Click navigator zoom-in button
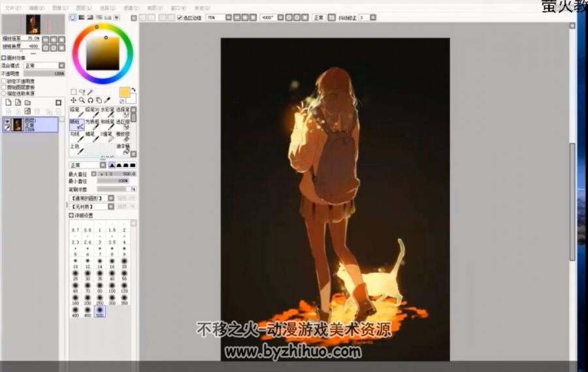Image resolution: width=588 pixels, height=372 pixels. click(x=54, y=39)
